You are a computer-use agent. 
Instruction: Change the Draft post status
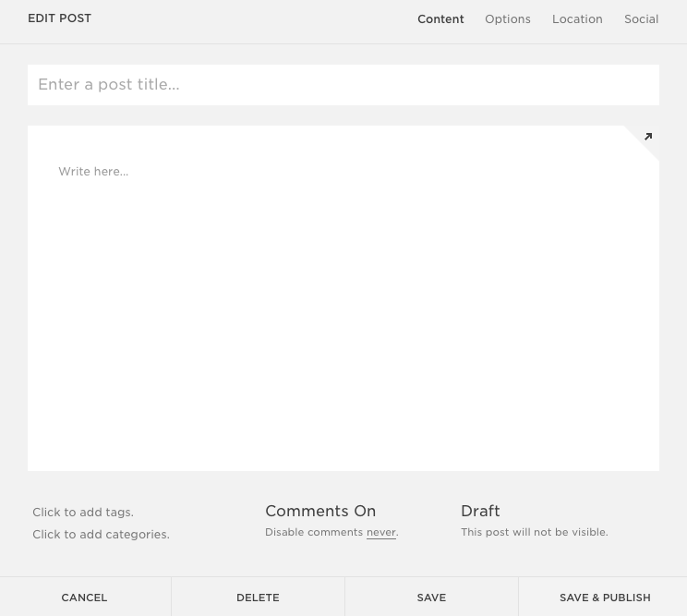tap(480, 512)
